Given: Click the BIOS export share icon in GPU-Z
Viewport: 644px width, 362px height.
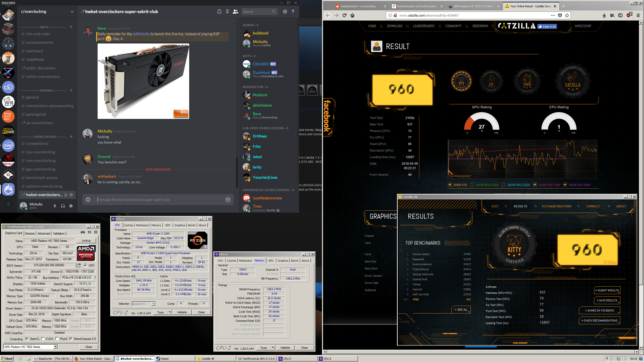Looking at the screenshot, I should (78, 265).
